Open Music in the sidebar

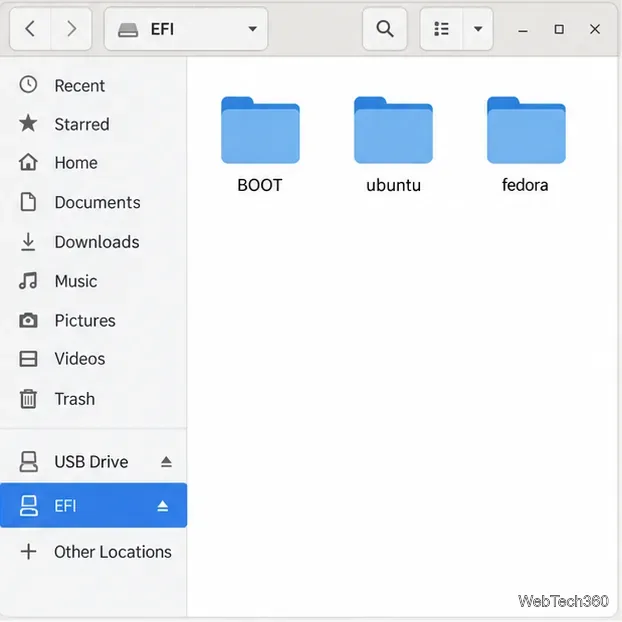93,281
